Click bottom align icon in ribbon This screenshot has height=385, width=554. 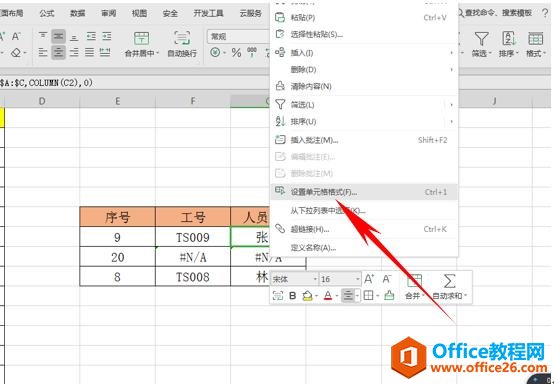(74, 36)
